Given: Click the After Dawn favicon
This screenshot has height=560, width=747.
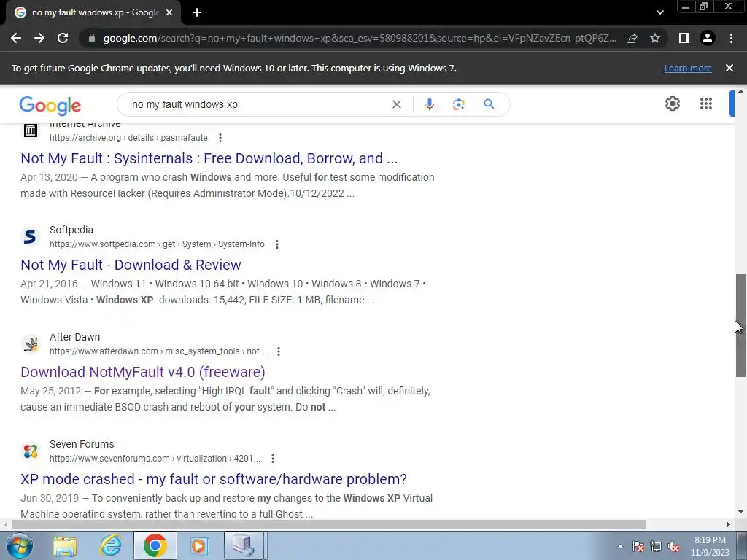Looking at the screenshot, I should tap(31, 344).
